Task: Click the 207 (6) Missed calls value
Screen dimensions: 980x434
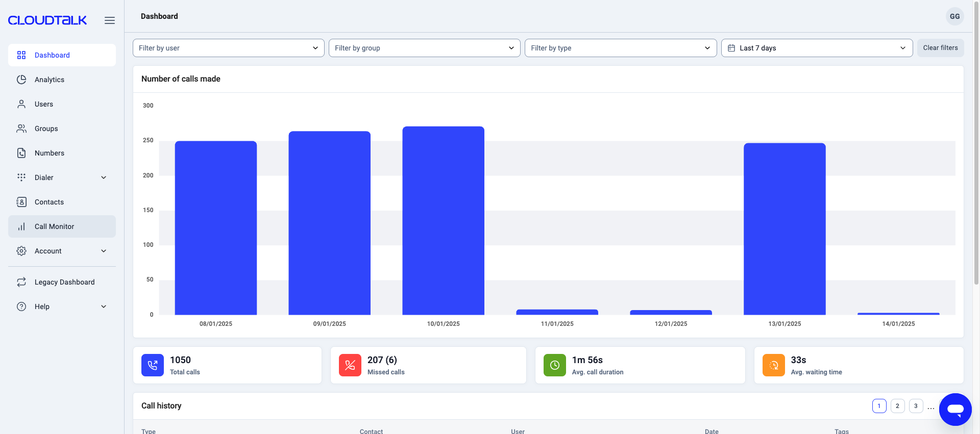Action: 382,360
